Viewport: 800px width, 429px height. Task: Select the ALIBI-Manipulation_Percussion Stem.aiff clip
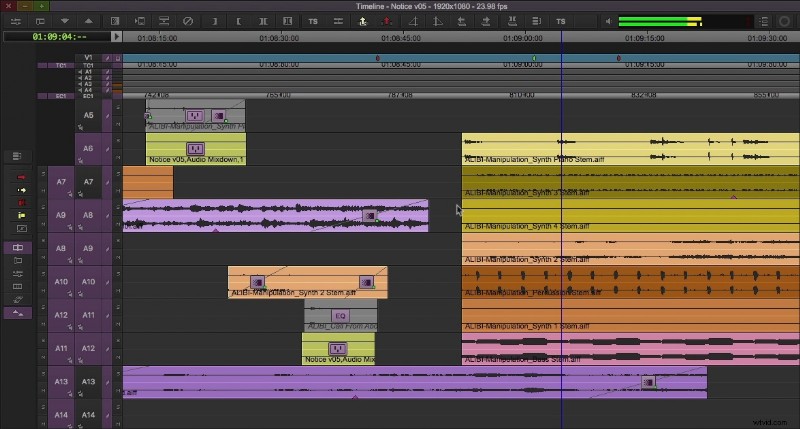(x=630, y=282)
